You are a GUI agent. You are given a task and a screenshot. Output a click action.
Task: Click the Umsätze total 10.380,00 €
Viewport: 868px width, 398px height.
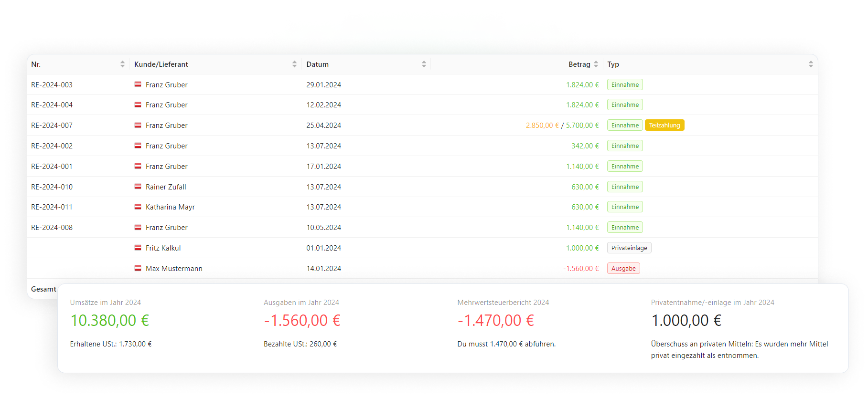[110, 320]
